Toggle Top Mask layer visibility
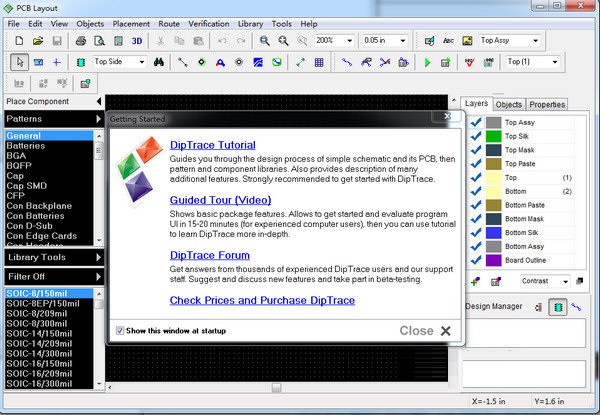The width and height of the screenshot is (600, 415). 476,150
